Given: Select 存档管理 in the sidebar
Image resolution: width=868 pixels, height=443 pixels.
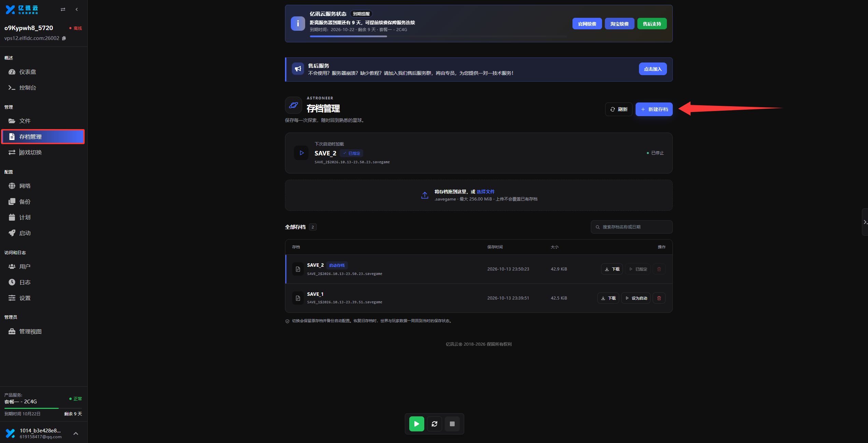Looking at the screenshot, I should point(43,137).
